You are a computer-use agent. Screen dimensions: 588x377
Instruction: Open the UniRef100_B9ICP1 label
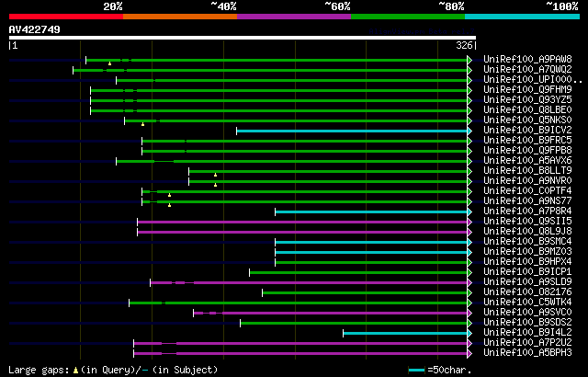527,272
